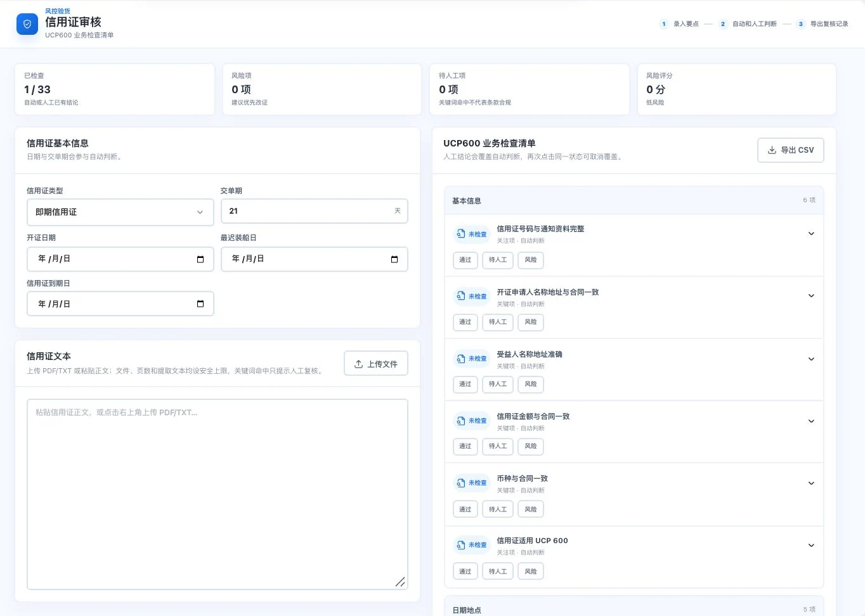Click the 导出 CSV button
865x616 pixels.
coord(791,150)
